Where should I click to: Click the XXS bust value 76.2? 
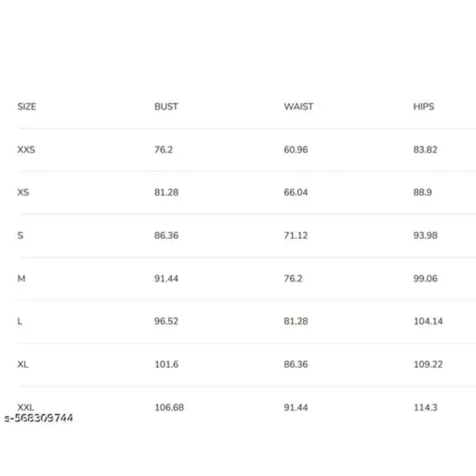(164, 150)
